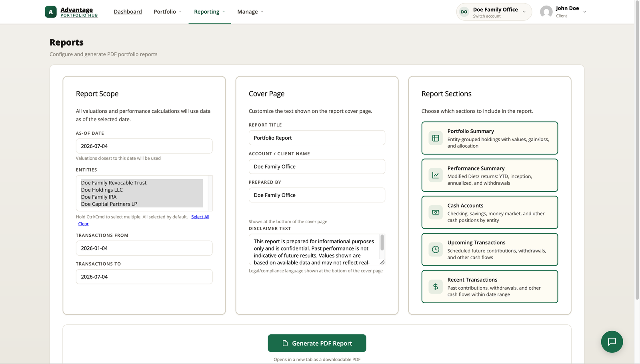This screenshot has width=640, height=364.
Task: Toggle the Upcoming Transactions section card
Action: click(x=490, y=250)
